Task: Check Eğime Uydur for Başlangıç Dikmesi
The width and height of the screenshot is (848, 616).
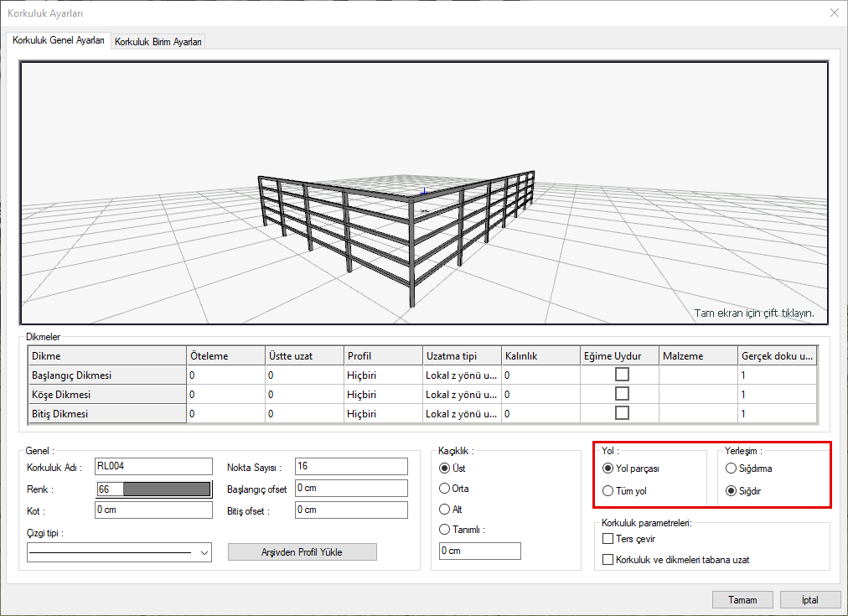Action: click(622, 375)
